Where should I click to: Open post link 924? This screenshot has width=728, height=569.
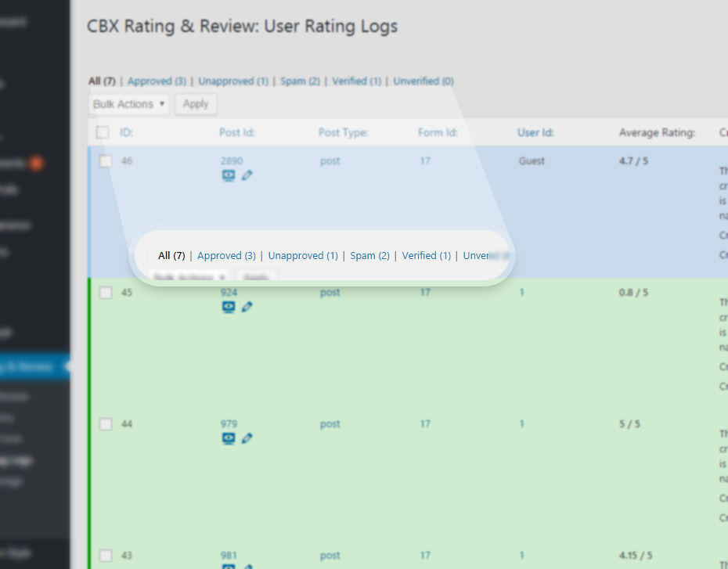(x=229, y=293)
